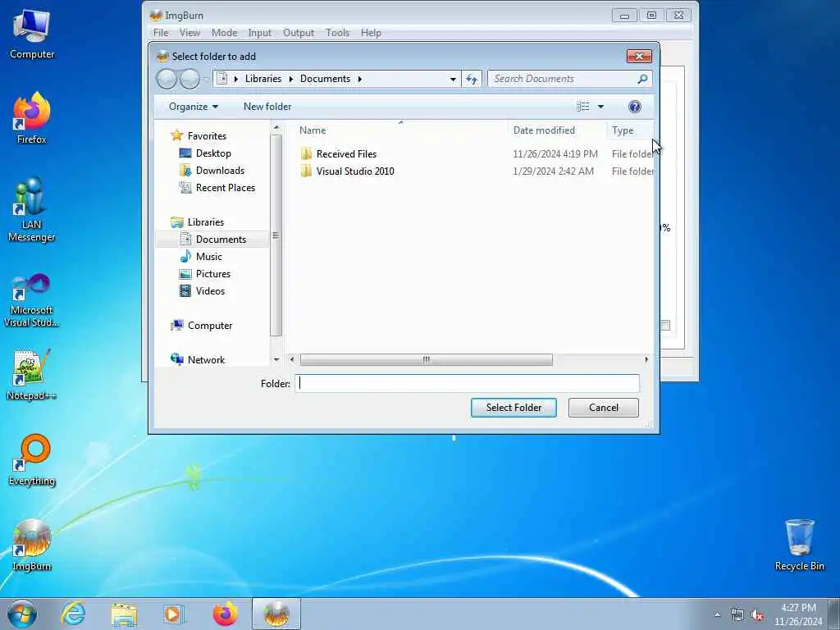Open the Microsoft Visual Studio desktop shortcut
Image resolution: width=840 pixels, height=630 pixels.
click(32, 300)
